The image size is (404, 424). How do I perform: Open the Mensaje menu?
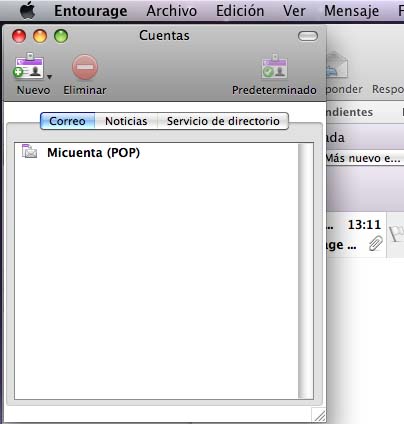(351, 11)
